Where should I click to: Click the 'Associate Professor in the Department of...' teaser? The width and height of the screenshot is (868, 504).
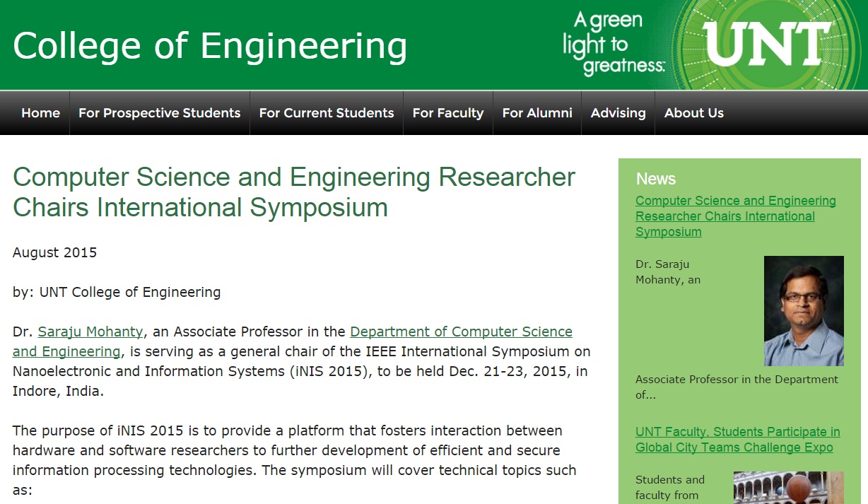click(x=737, y=387)
